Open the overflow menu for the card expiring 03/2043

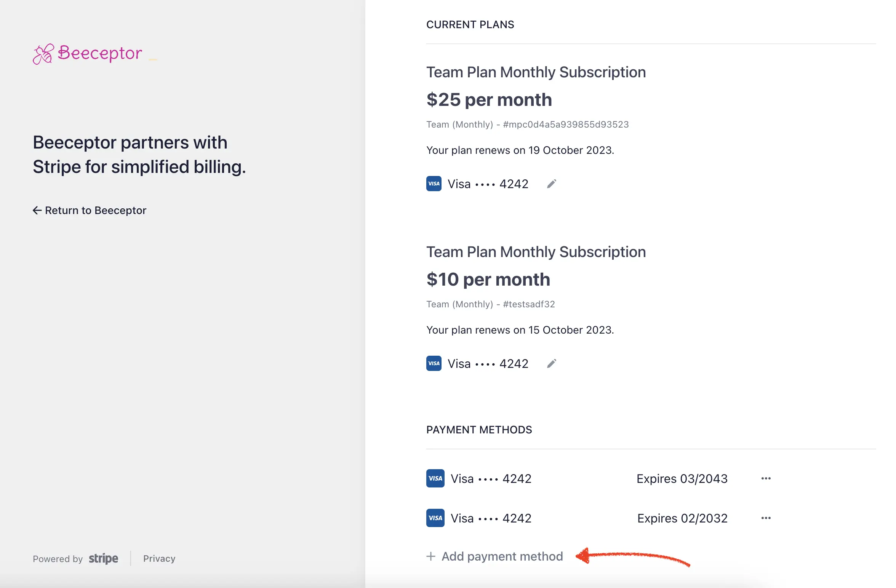click(x=766, y=479)
